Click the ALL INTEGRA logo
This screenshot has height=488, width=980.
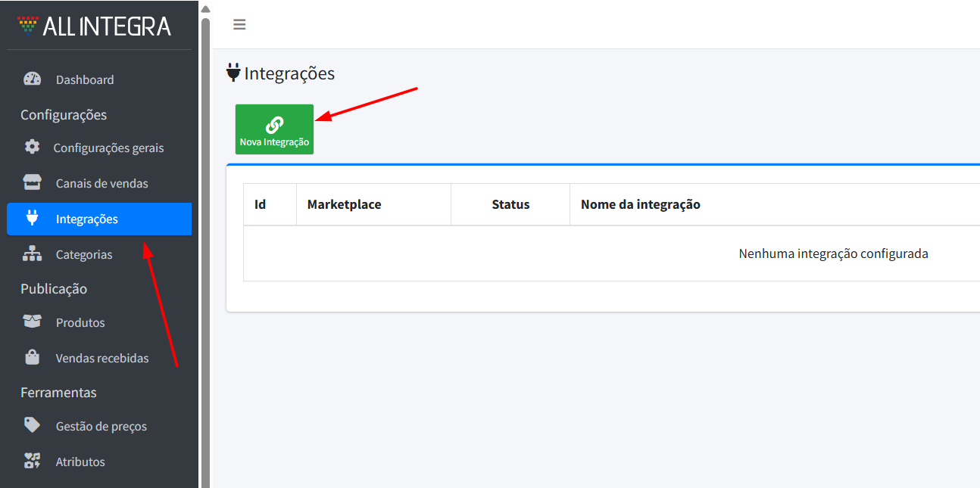click(x=95, y=26)
